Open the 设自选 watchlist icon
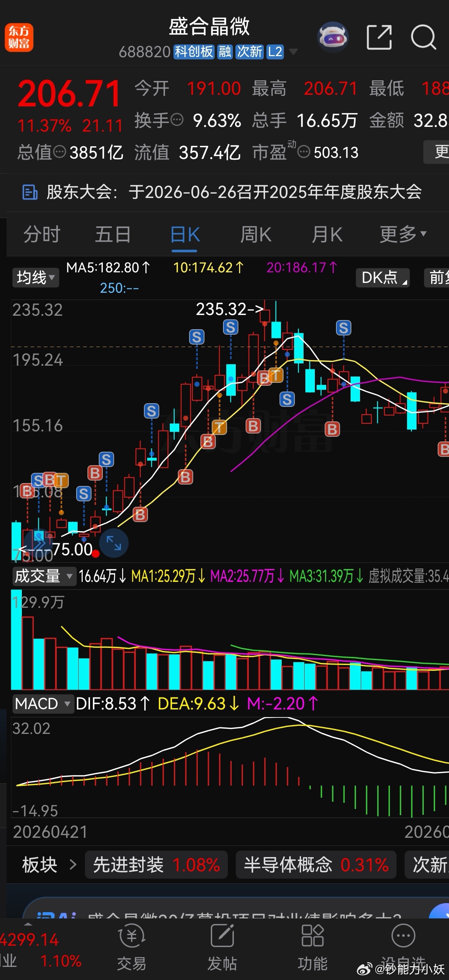Viewport: 449px width, 980px height. coord(403,947)
